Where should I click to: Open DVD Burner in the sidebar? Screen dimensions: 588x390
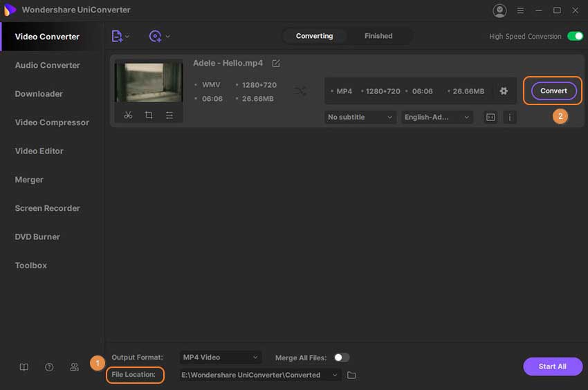click(37, 236)
